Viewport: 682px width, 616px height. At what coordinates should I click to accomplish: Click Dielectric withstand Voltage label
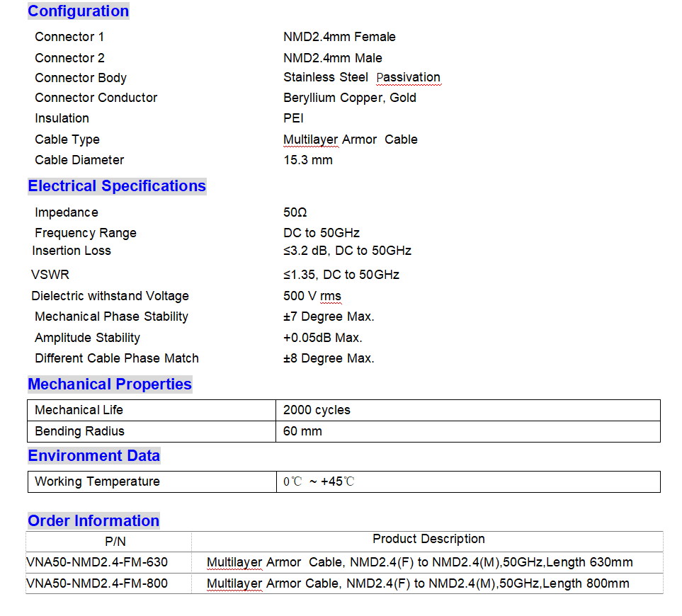(x=110, y=296)
